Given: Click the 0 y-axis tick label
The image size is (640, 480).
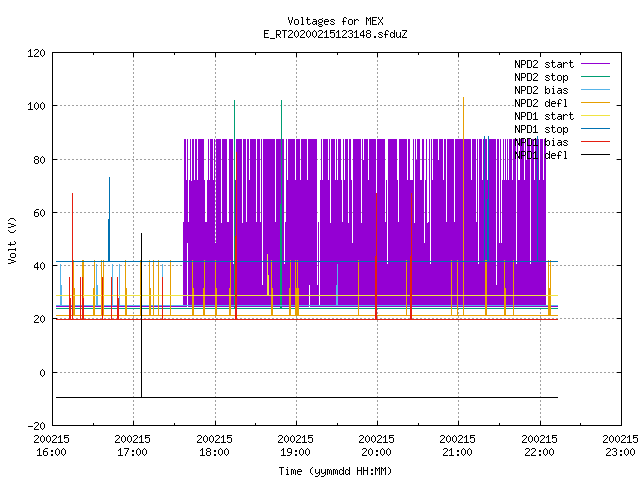Looking at the screenshot, I should [42, 373].
